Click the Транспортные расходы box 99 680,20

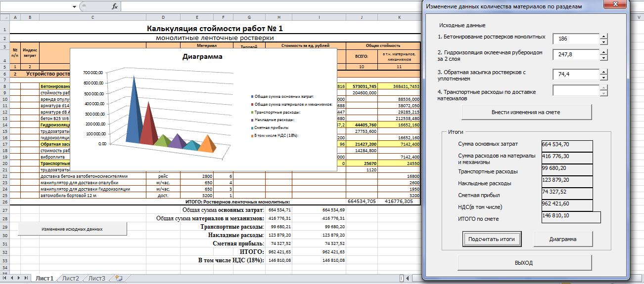[567, 169]
